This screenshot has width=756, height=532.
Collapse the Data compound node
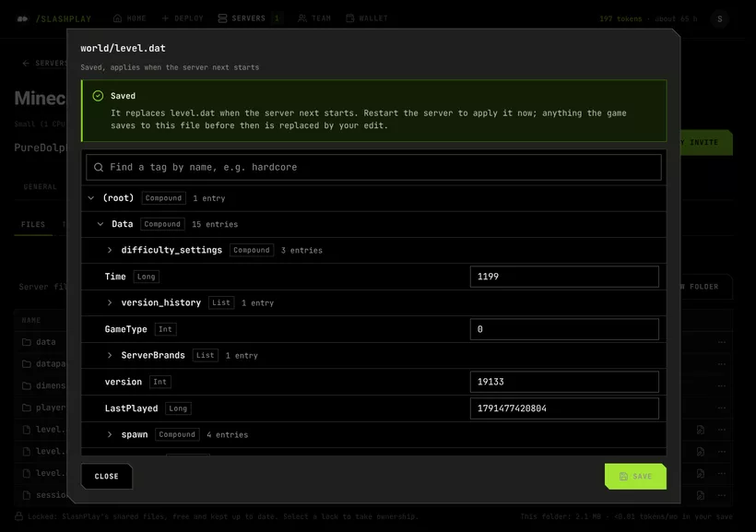pos(100,224)
